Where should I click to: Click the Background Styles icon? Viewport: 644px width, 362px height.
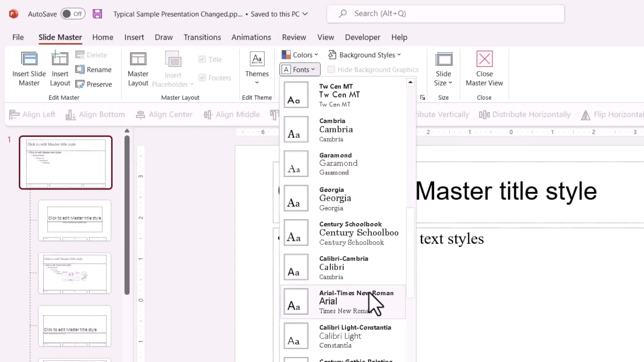332,55
